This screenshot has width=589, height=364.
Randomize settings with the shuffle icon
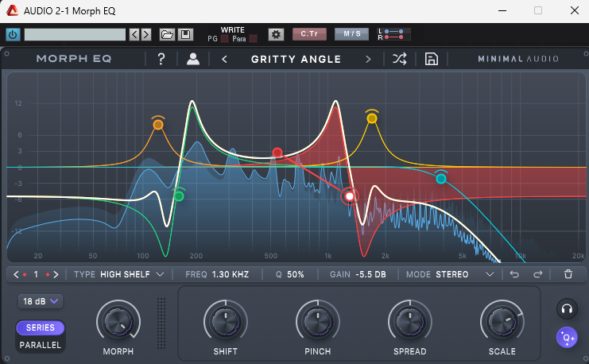point(399,59)
